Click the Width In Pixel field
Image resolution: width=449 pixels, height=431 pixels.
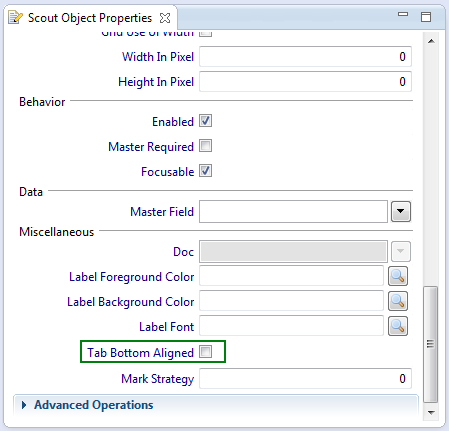(305, 57)
